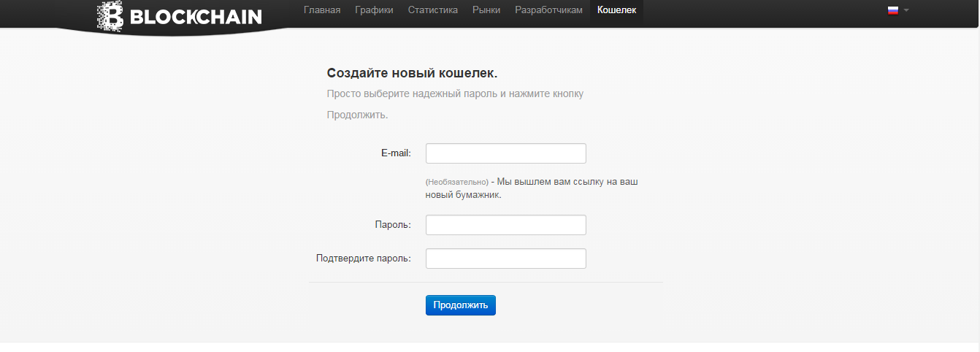
Task: Click the Blockchain pixelated B logo icon
Action: (110, 15)
